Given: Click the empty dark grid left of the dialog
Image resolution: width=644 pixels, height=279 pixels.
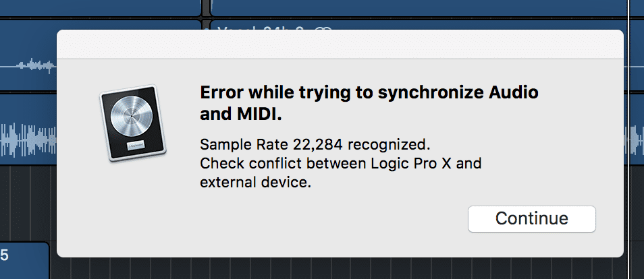Looking at the screenshot, I should click(x=28, y=203).
